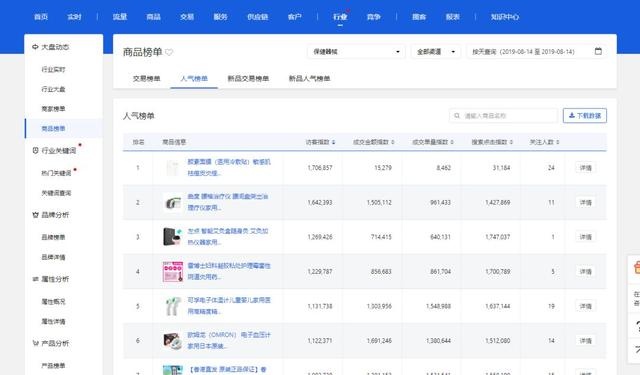640x375 pixels.
Task: Click search click value 1,747,037
Action: click(x=498, y=237)
